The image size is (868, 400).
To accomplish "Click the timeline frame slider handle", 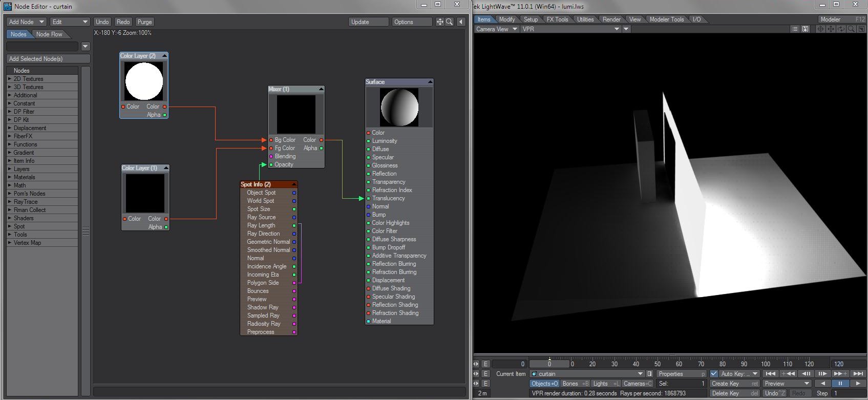I will click(549, 364).
